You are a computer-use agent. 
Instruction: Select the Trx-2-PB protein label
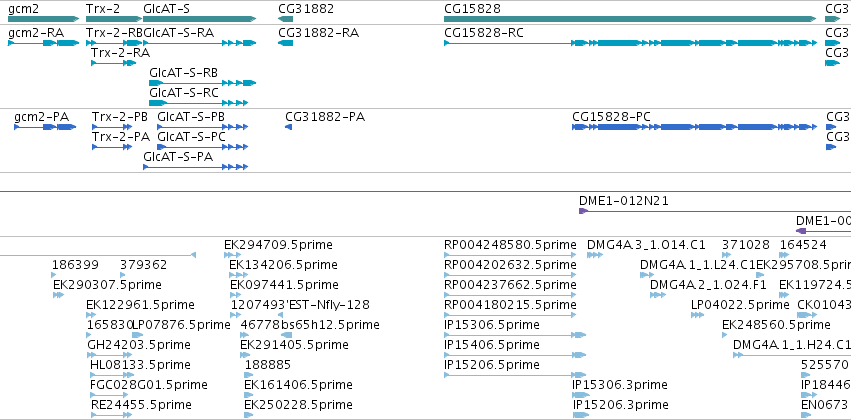coord(120,117)
